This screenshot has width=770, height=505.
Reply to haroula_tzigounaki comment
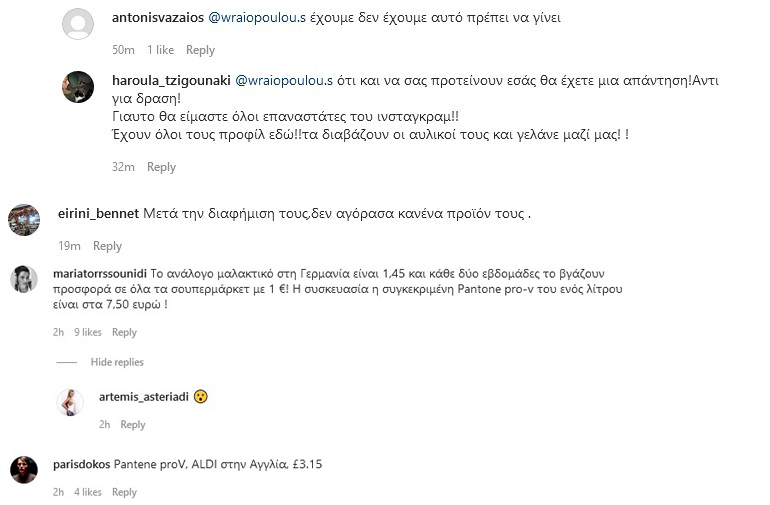coord(161,167)
